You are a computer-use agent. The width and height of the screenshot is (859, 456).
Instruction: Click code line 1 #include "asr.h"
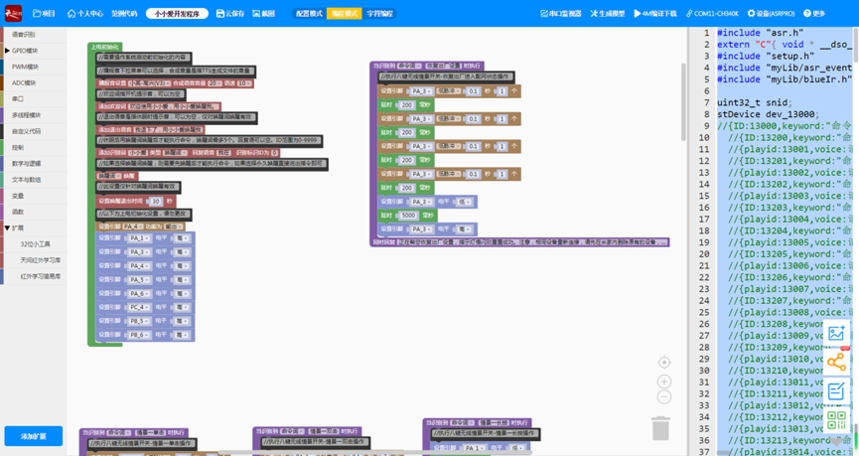[x=760, y=33]
